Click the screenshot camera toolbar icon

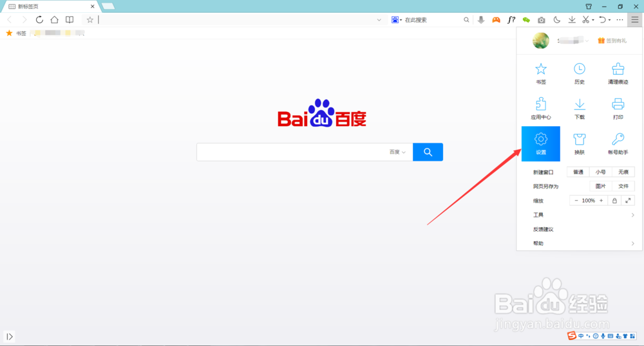coord(542,20)
